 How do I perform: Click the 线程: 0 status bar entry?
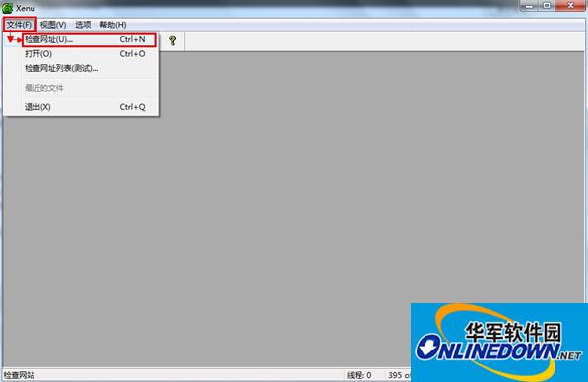click(359, 375)
